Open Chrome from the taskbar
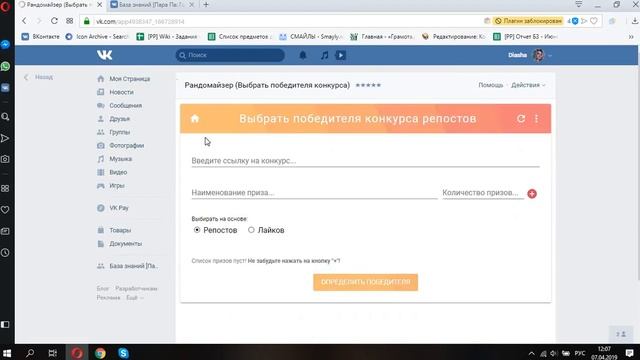The image size is (640, 360). point(100,353)
